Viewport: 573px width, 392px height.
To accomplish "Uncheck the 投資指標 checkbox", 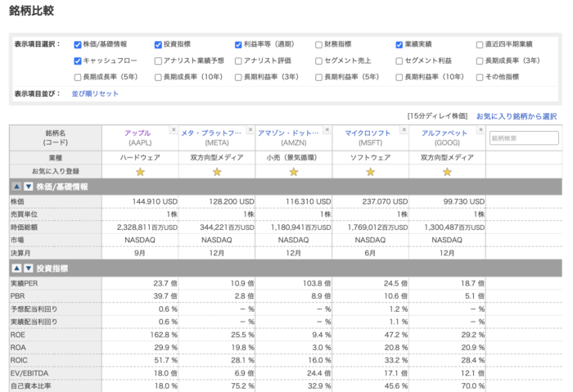I will point(158,44).
